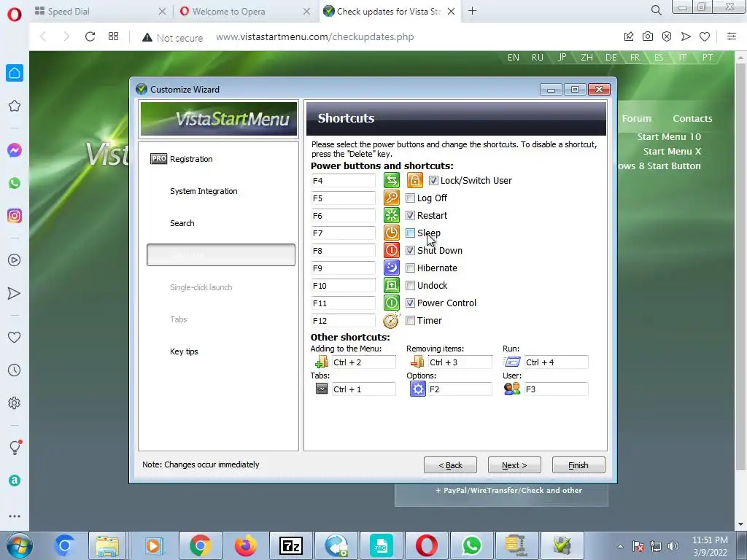Open Opera sidebar Instagram icon
Viewport: 747px width, 560px height.
pyautogui.click(x=15, y=216)
